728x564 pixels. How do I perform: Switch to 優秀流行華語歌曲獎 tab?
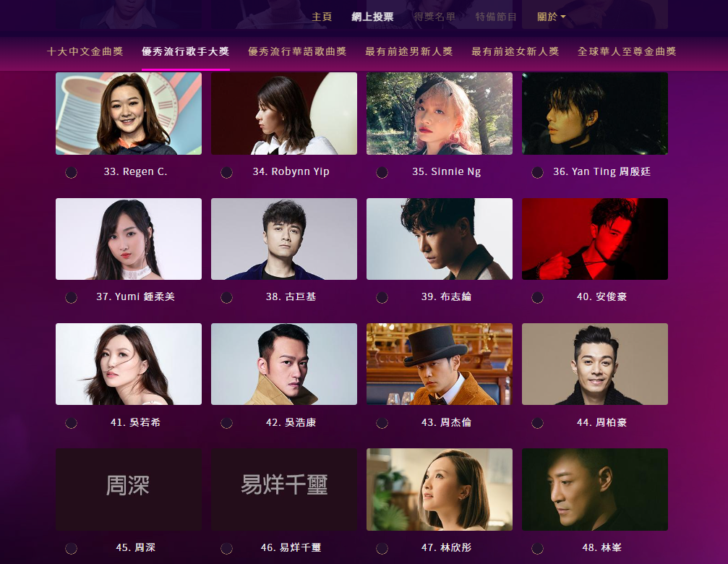[x=297, y=51]
